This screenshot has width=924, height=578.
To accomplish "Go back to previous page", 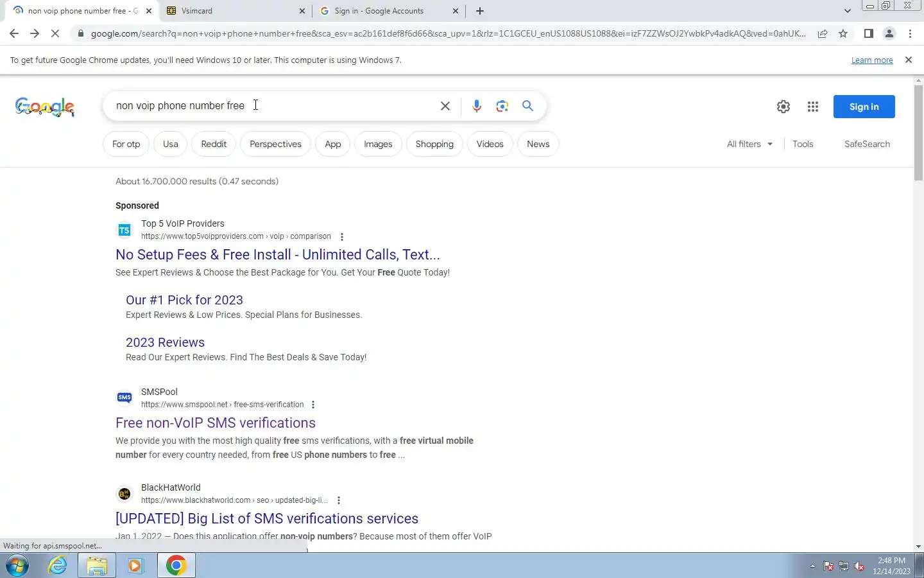I will point(14,33).
